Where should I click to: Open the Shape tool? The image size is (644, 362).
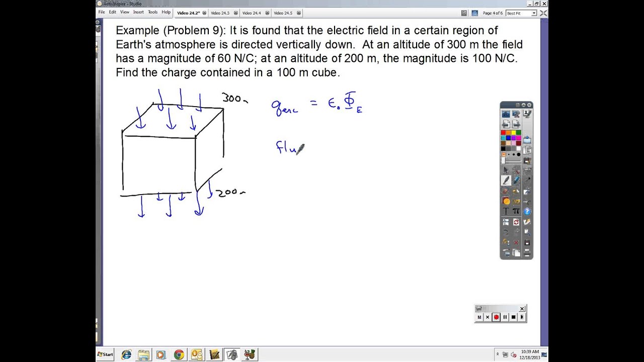click(x=506, y=201)
